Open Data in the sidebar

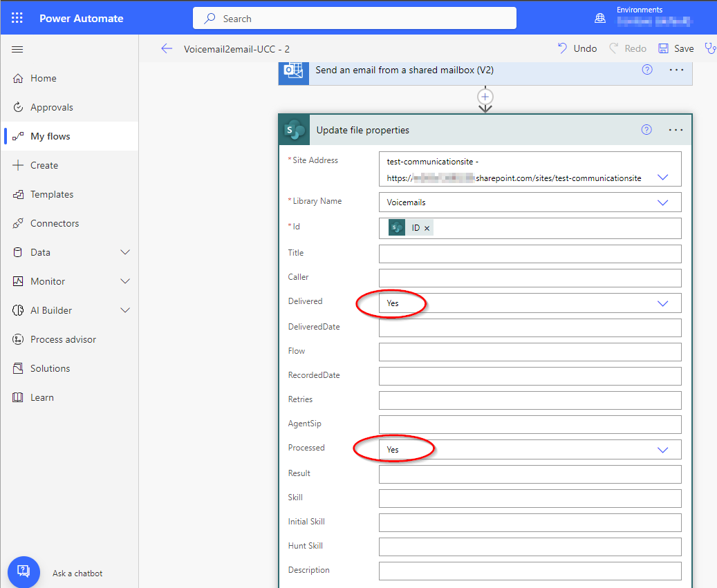point(70,252)
